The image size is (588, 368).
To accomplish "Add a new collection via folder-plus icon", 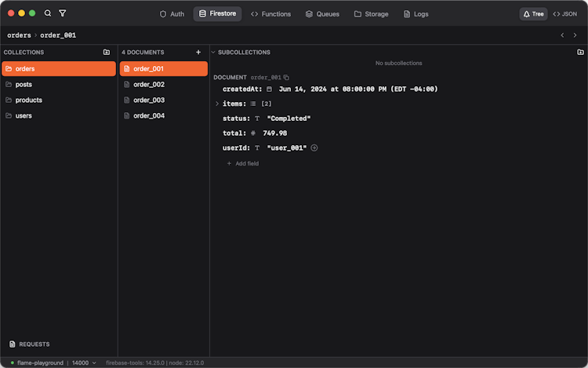I will (x=107, y=53).
